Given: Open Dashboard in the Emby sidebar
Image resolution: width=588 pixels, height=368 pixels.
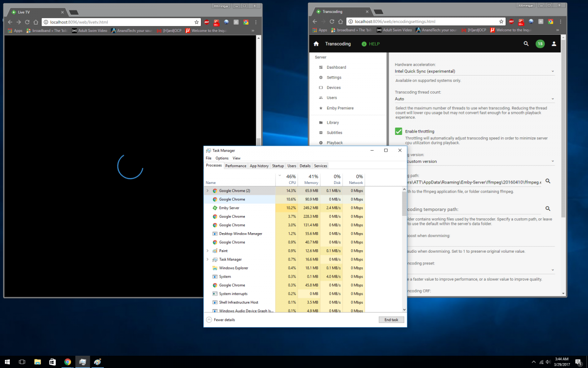Looking at the screenshot, I should tap(336, 67).
